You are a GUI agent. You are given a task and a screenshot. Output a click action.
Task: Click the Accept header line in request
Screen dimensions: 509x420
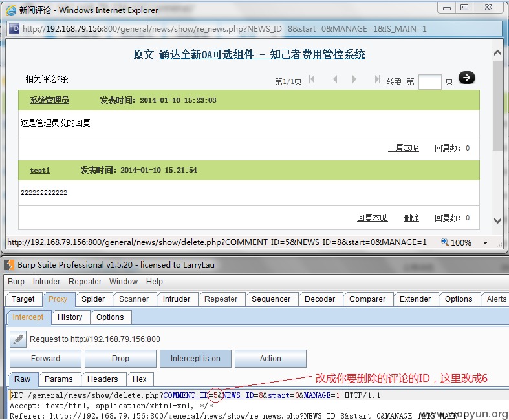[x=111, y=406]
